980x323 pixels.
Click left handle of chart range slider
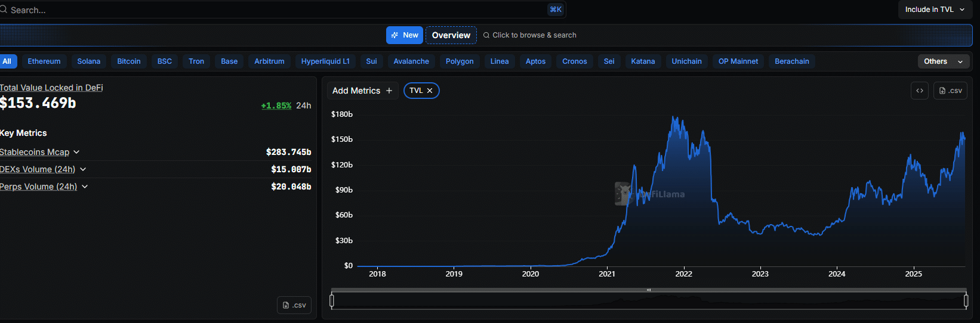(x=332, y=301)
